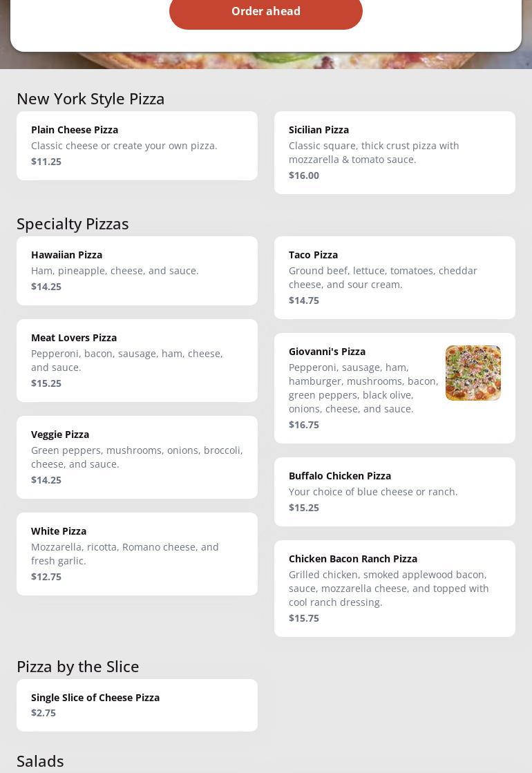
Task: Click the Taco Pizza ingredients description
Action: click(383, 278)
